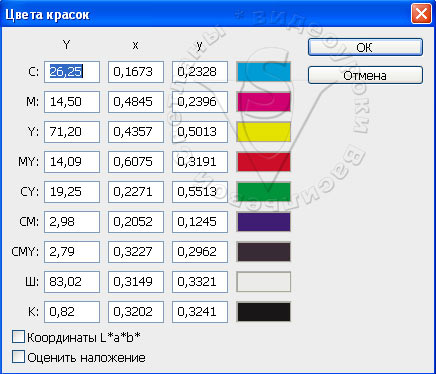Edit the MY row y field 0,3191
Screen dimensions: 436x374
coord(200,162)
